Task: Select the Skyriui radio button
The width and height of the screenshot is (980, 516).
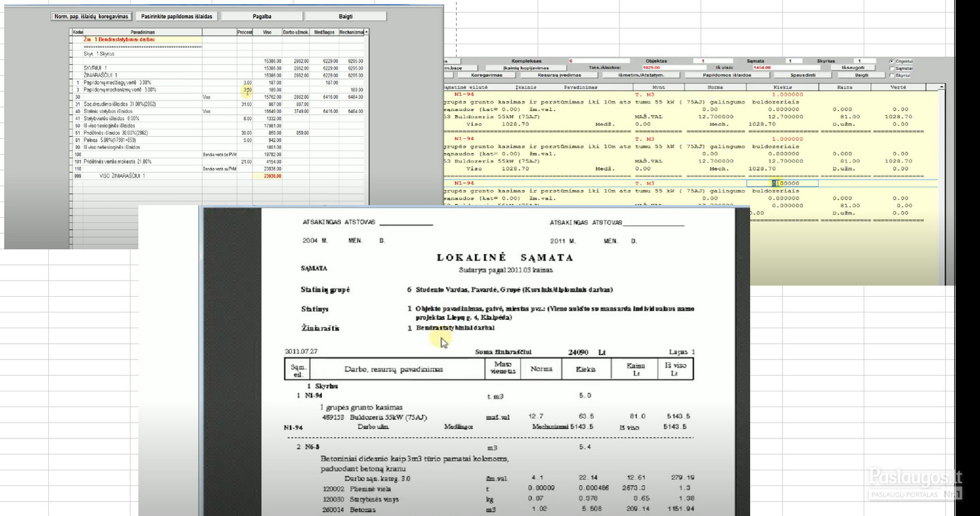Action: point(892,75)
